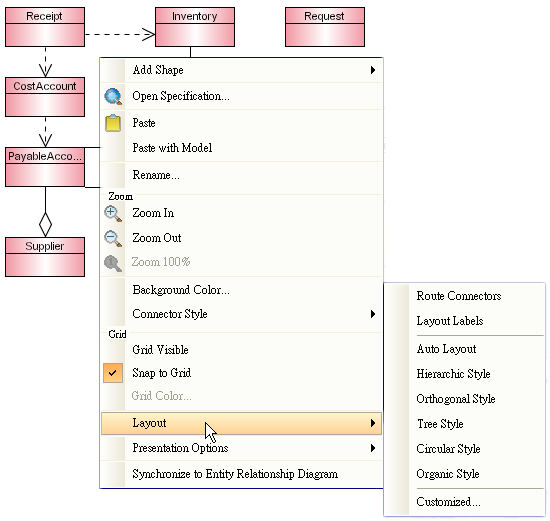Select the Paste menu entry
The height and width of the screenshot is (521, 550).
(x=241, y=123)
